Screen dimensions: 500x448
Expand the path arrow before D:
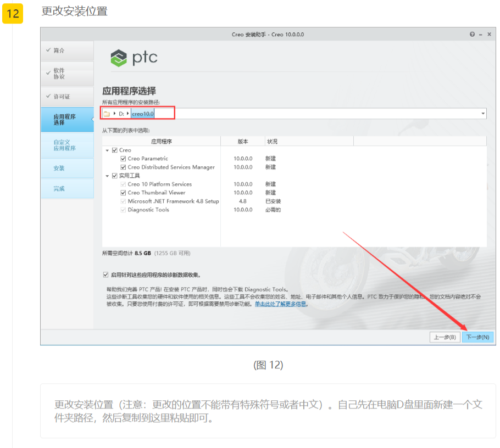(x=114, y=114)
